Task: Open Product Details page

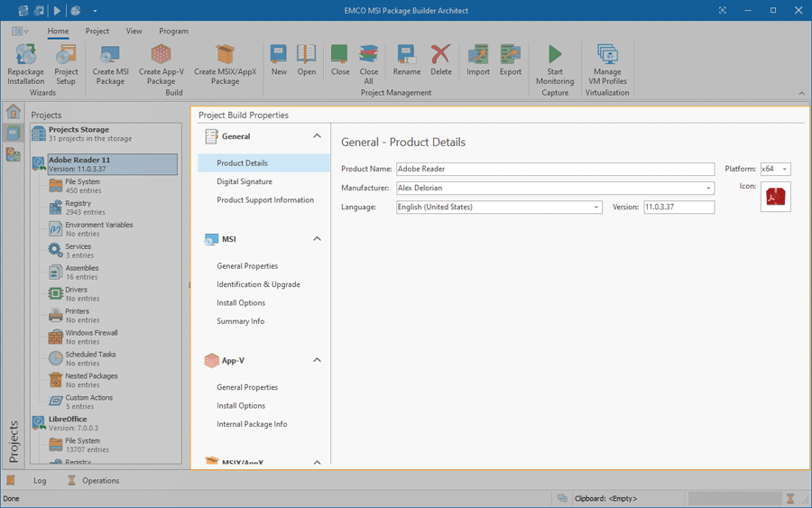Action: 263,163
